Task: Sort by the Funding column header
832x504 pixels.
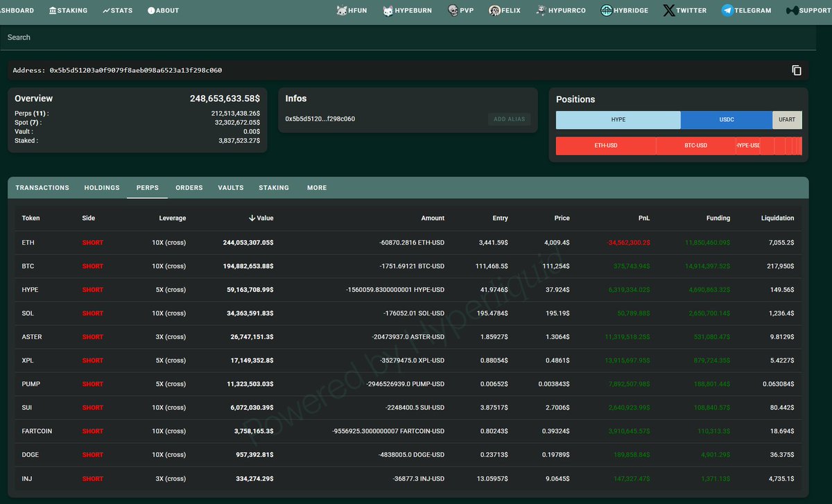Action: (718, 218)
